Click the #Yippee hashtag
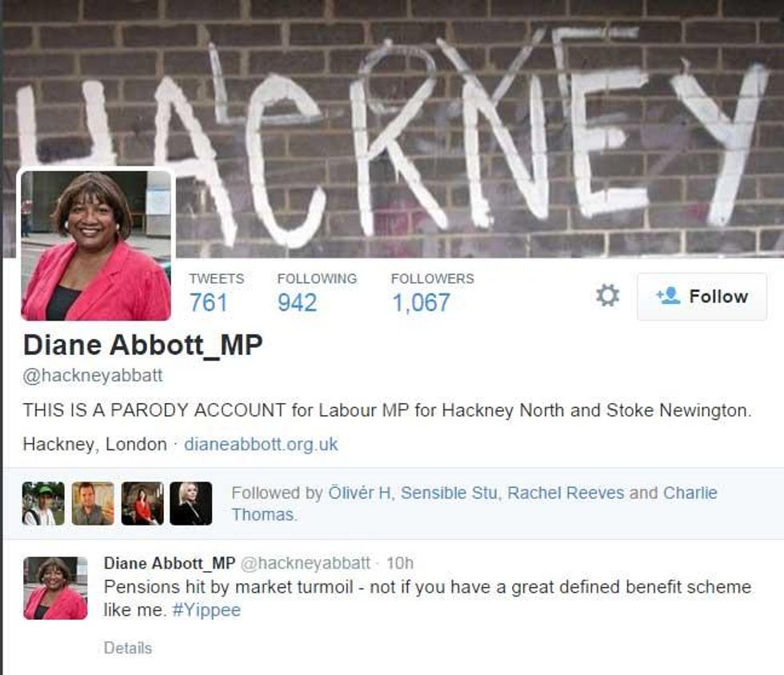Image resolution: width=784 pixels, height=675 pixels. coord(206,610)
